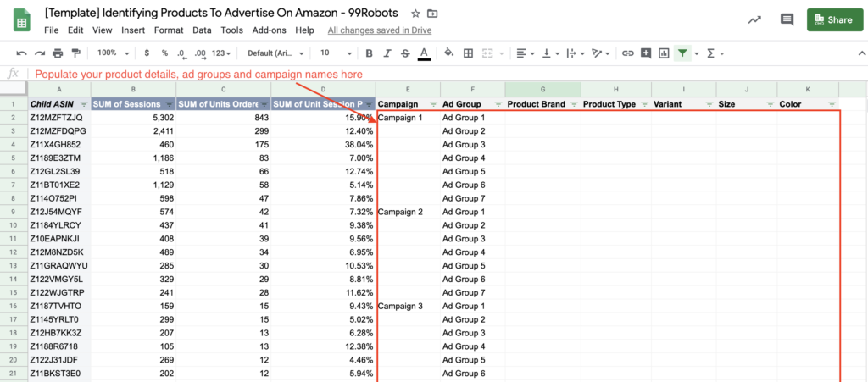The width and height of the screenshot is (868, 382).
Task: Open the borders tool
Action: (x=468, y=53)
